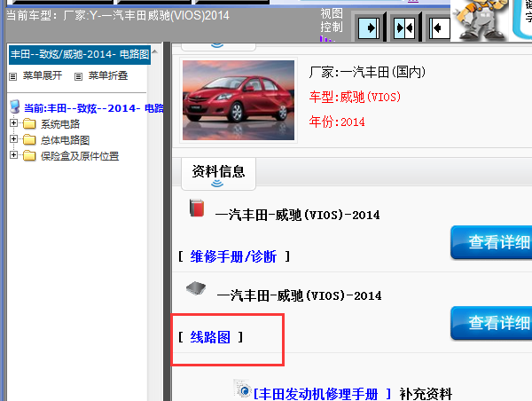Click the 年份:2014 text
The image size is (532, 401).
point(337,122)
